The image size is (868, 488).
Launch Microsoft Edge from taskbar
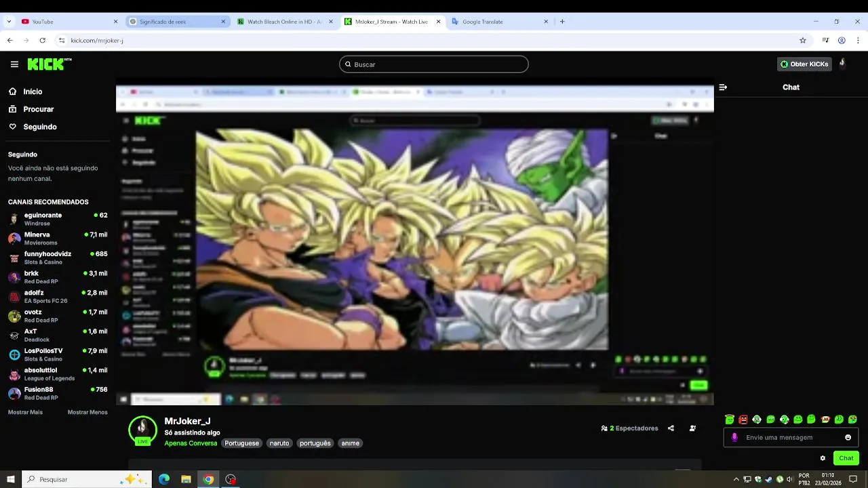pos(164,479)
